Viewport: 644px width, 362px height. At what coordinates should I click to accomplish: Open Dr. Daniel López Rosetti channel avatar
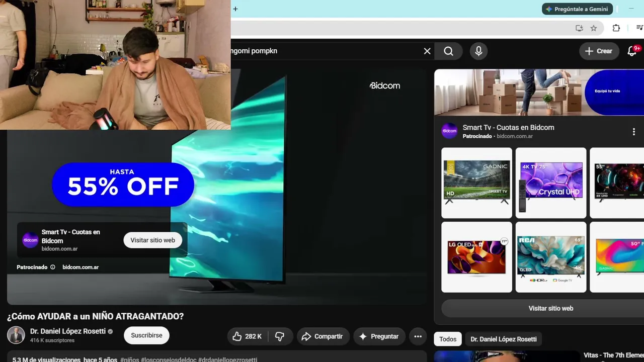point(16,335)
